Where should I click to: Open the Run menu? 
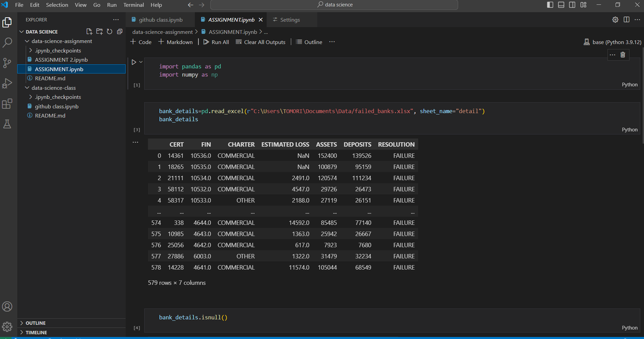tap(112, 5)
